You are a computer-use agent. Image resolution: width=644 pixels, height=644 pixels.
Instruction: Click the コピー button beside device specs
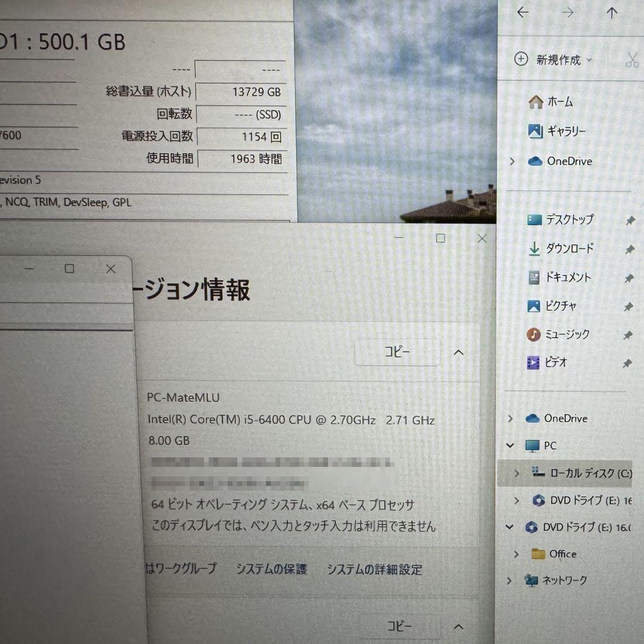[397, 352]
